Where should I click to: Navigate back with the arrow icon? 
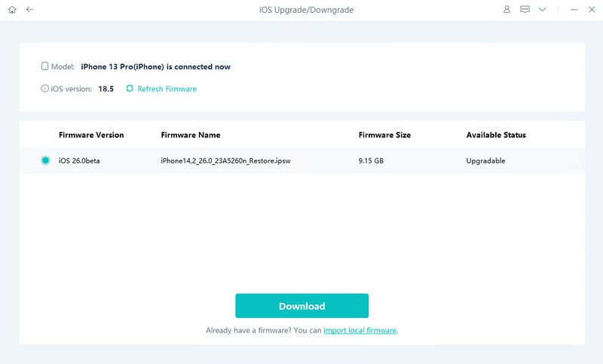point(29,10)
